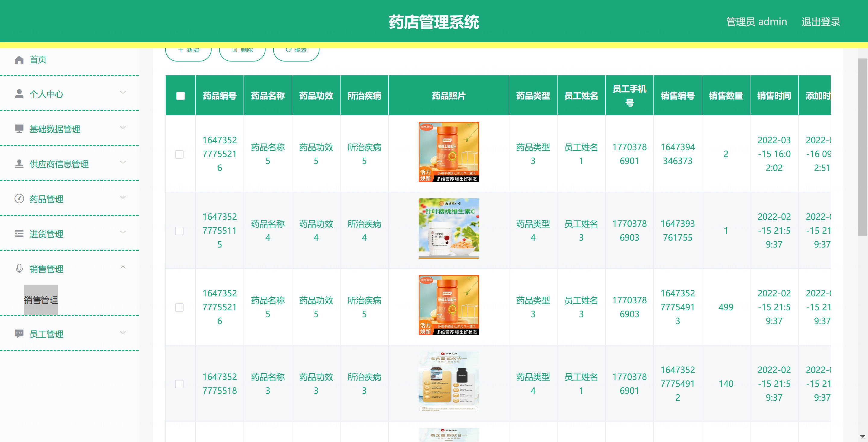Click the sales quantity 499 cell

click(x=726, y=307)
